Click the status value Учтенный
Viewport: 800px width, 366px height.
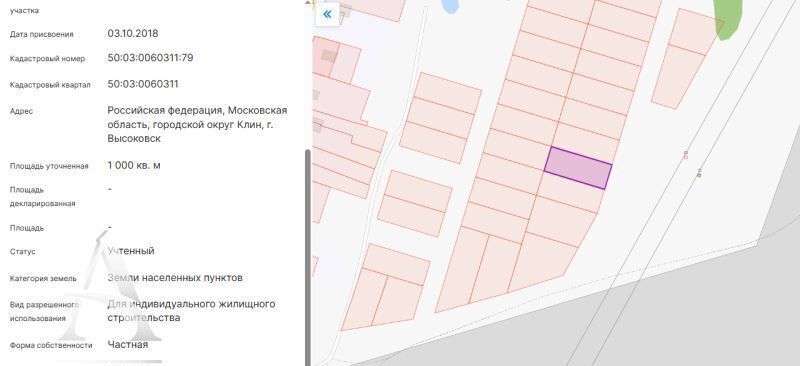(131, 251)
